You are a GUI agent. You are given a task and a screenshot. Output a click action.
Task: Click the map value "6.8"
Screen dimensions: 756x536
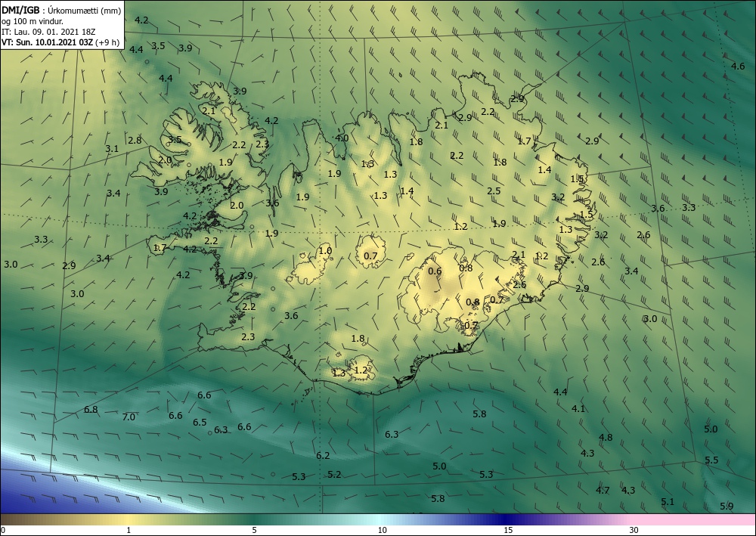pyautogui.click(x=91, y=410)
